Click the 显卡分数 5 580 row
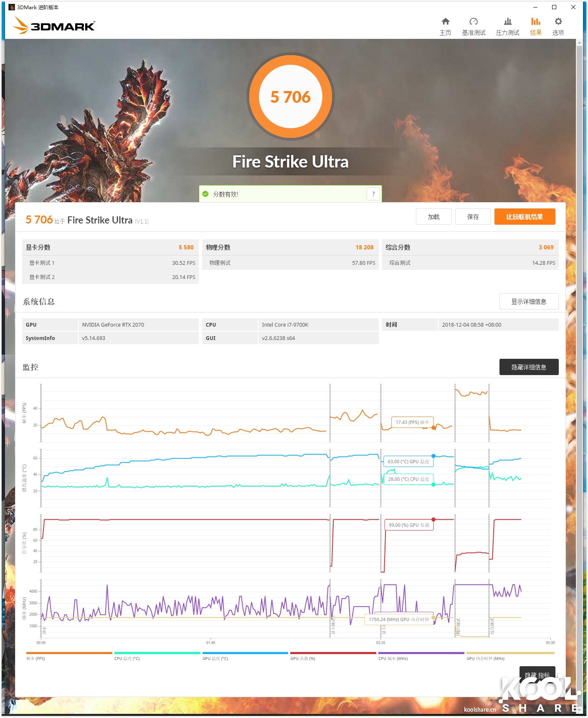588x718 pixels. click(110, 247)
